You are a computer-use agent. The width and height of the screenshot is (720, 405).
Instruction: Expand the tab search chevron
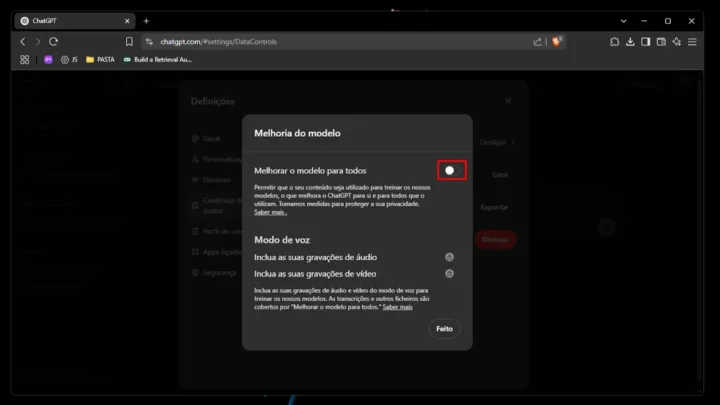click(x=624, y=20)
